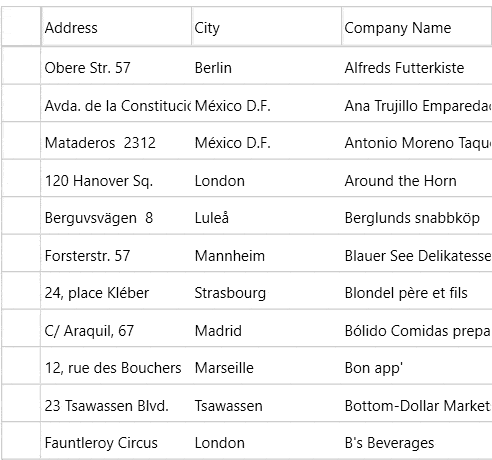Select the Luleå city cell
Image resolution: width=492 pixels, height=460 pixels.
266,216
